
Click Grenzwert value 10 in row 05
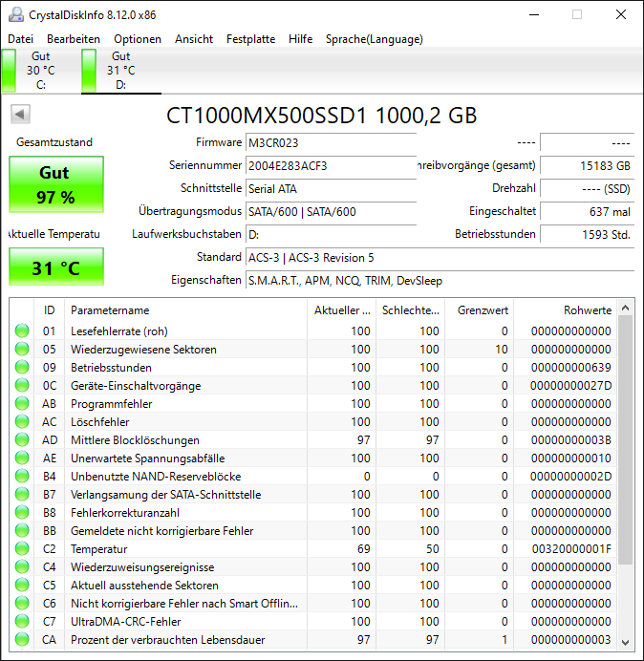[x=502, y=350]
